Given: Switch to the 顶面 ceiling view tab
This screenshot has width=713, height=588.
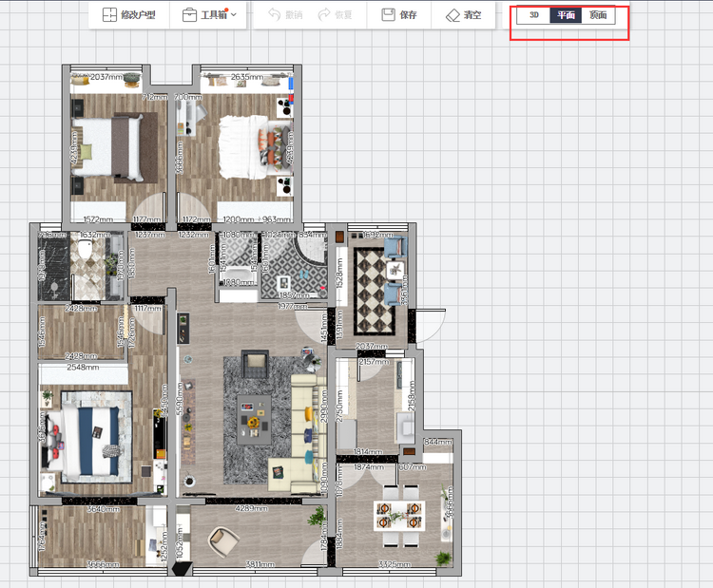Looking at the screenshot, I should click(598, 15).
